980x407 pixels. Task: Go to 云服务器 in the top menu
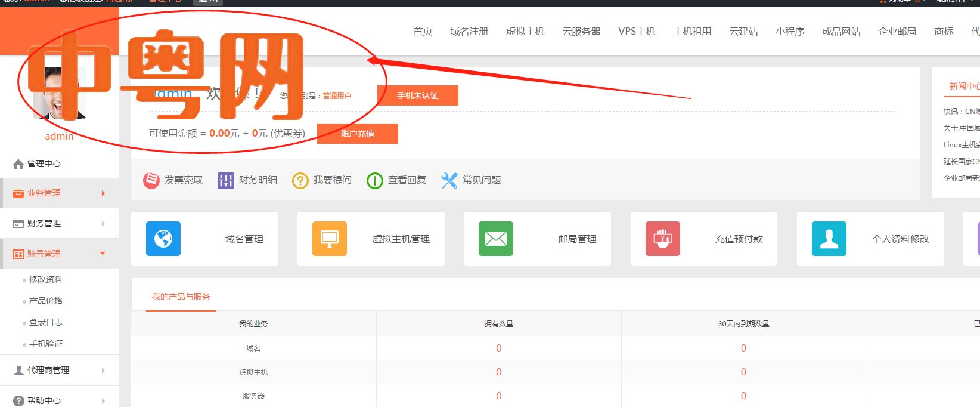click(581, 32)
